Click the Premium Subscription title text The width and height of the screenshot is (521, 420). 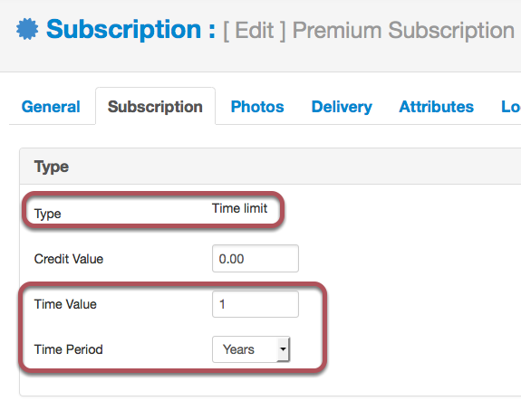click(403, 30)
